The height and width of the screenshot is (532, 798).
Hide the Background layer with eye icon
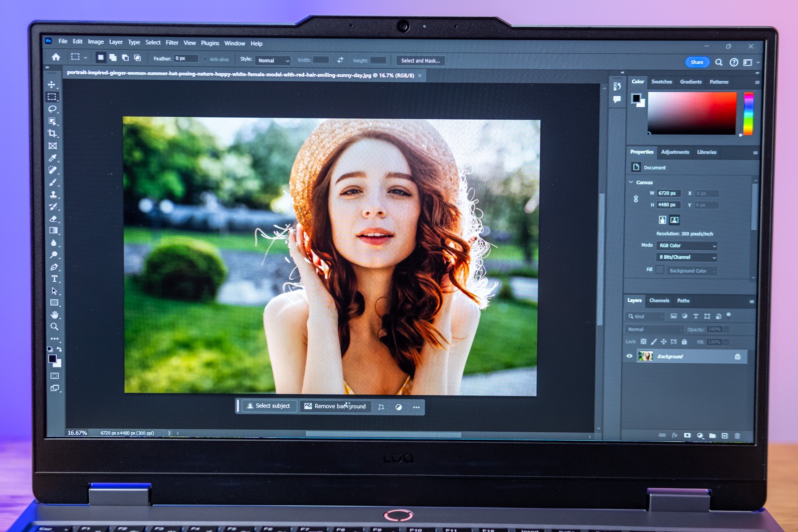tap(629, 356)
